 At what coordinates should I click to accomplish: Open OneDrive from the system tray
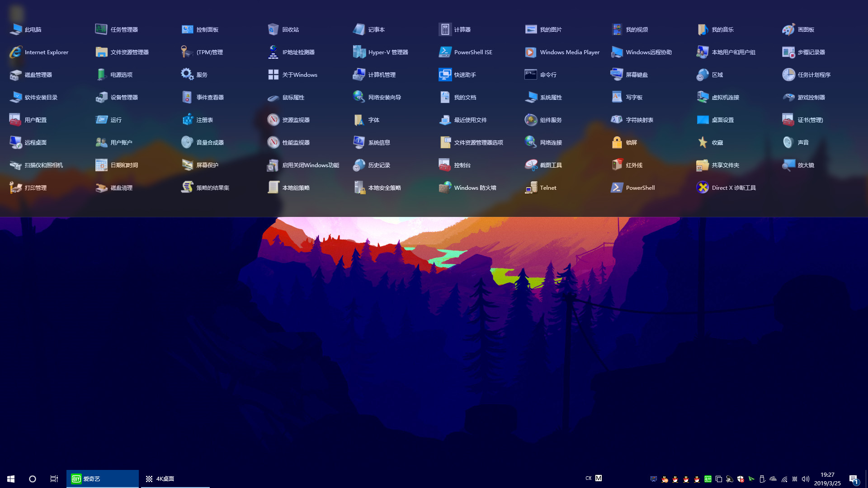pyautogui.click(x=773, y=478)
